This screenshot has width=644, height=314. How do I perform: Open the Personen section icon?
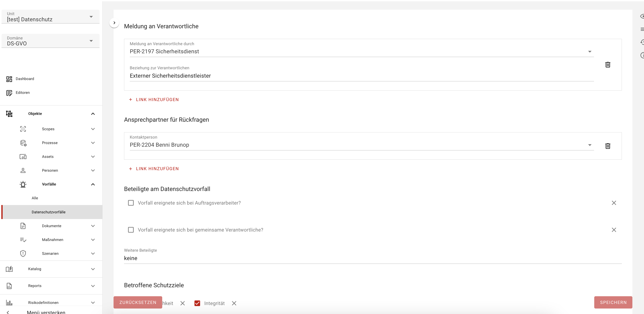[23, 170]
